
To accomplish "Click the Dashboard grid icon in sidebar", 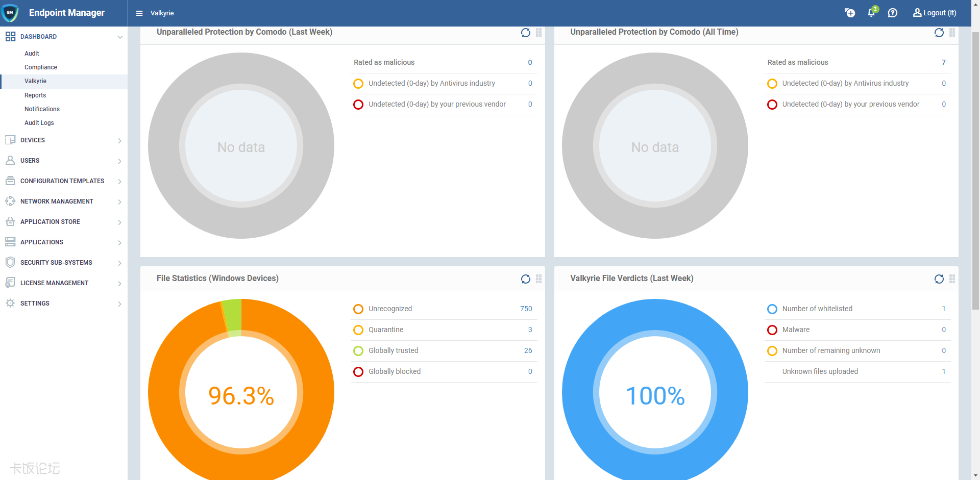I will [10, 37].
